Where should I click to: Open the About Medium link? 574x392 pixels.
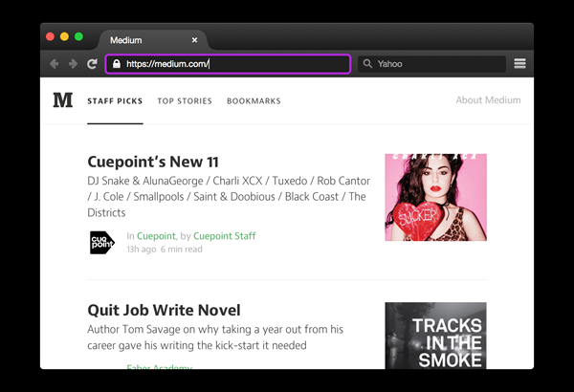click(488, 100)
